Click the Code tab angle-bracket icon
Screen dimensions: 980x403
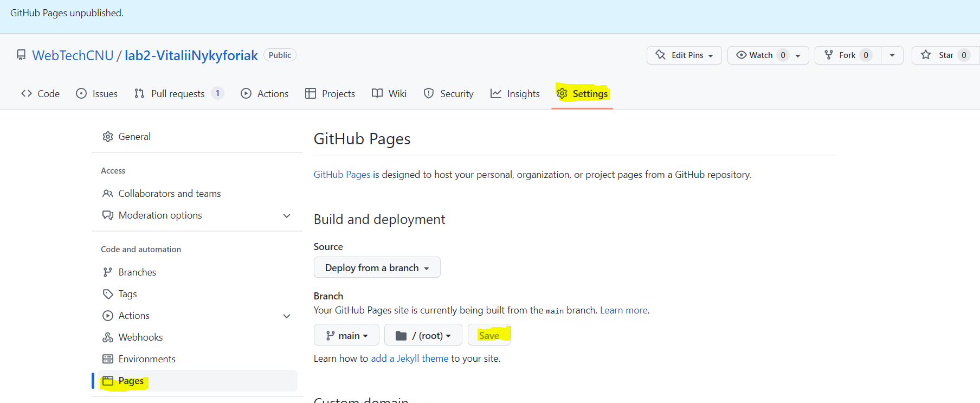click(27, 93)
